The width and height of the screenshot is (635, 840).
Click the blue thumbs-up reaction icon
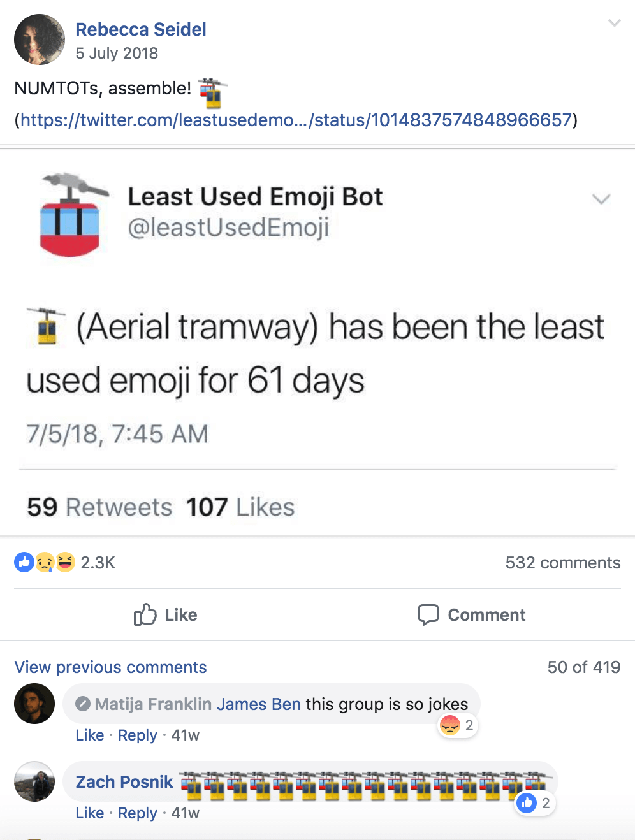tap(24, 562)
